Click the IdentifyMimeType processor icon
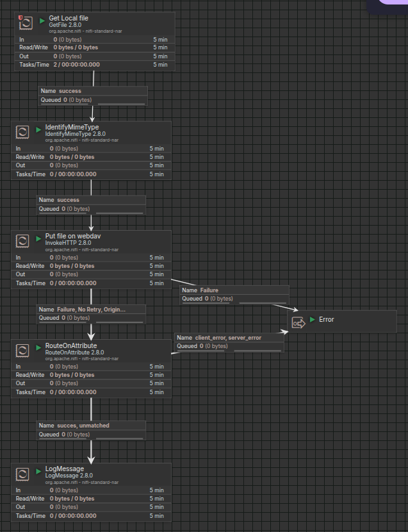Screen dimensions: 408x532 coord(22,131)
